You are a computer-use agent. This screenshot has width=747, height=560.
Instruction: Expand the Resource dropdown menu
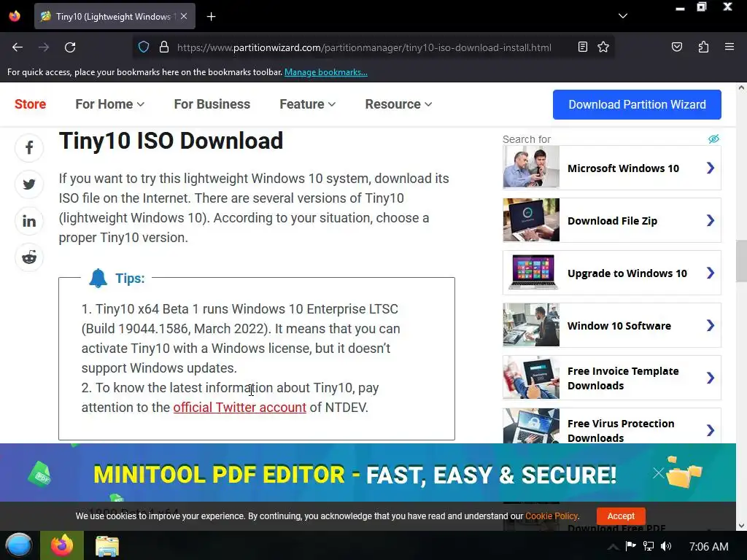(x=398, y=104)
